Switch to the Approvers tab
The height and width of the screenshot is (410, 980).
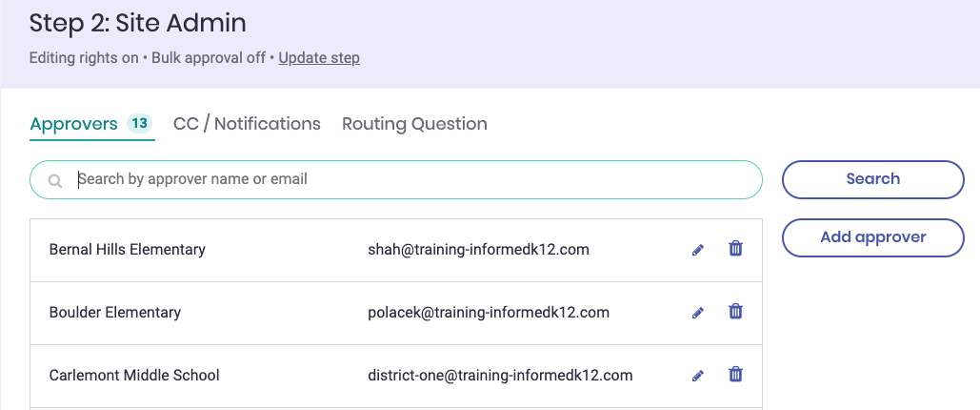coord(73,124)
